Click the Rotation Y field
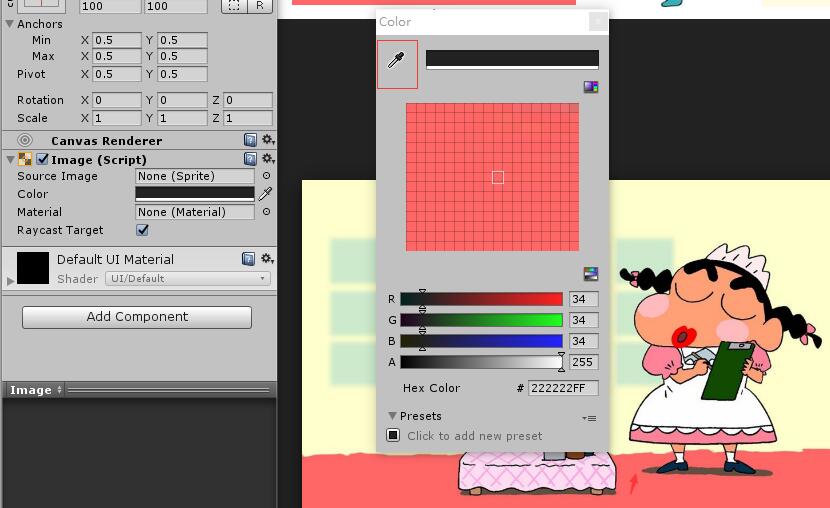Screen dimensions: 830x508 (182, 100)
